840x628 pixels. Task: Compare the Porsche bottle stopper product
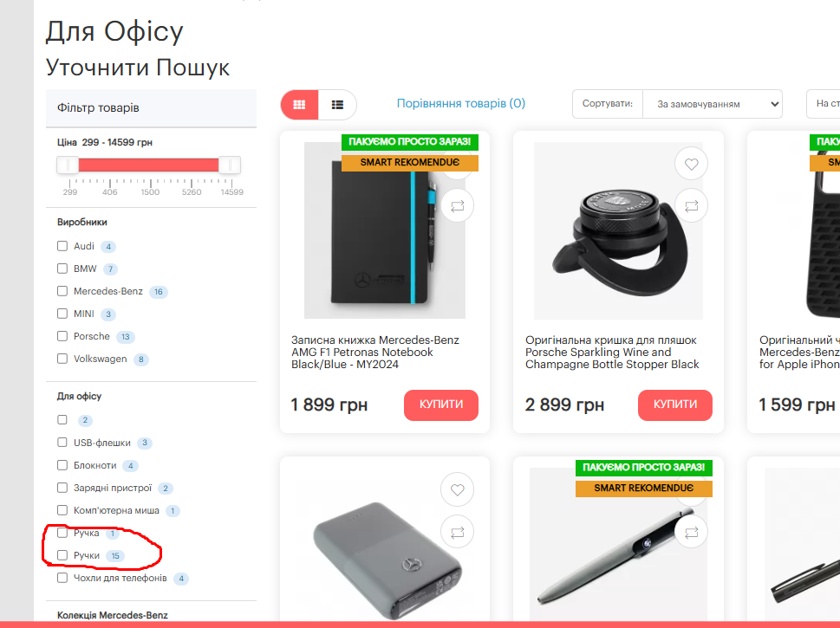point(691,205)
